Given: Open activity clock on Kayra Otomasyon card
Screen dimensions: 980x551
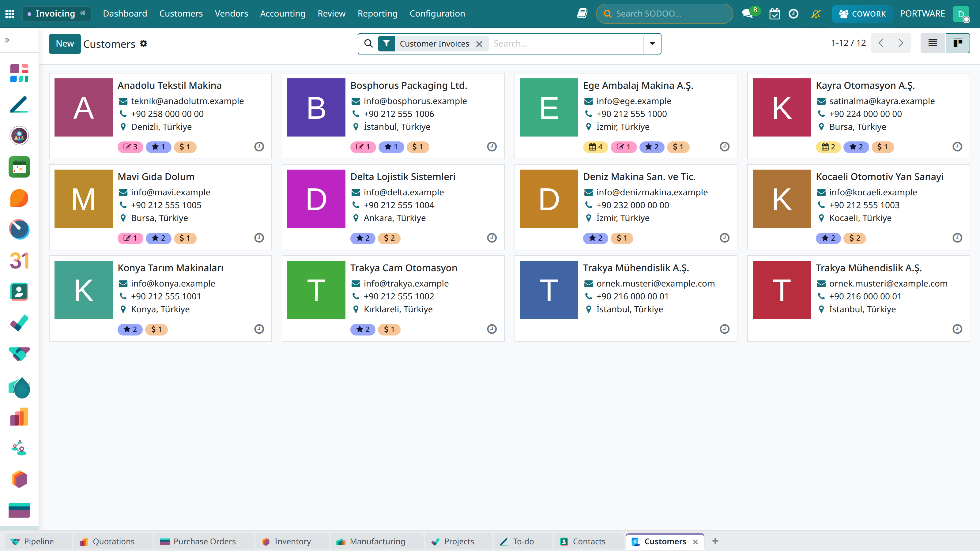Looking at the screenshot, I should [957, 146].
